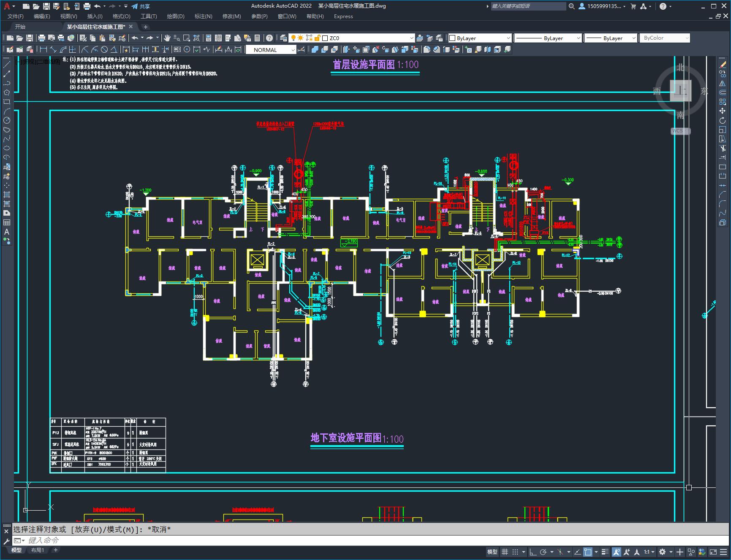Select the Rotate tool in the modify toolbar
Image resolution: width=731 pixels, height=560 pixels.
tap(723, 120)
